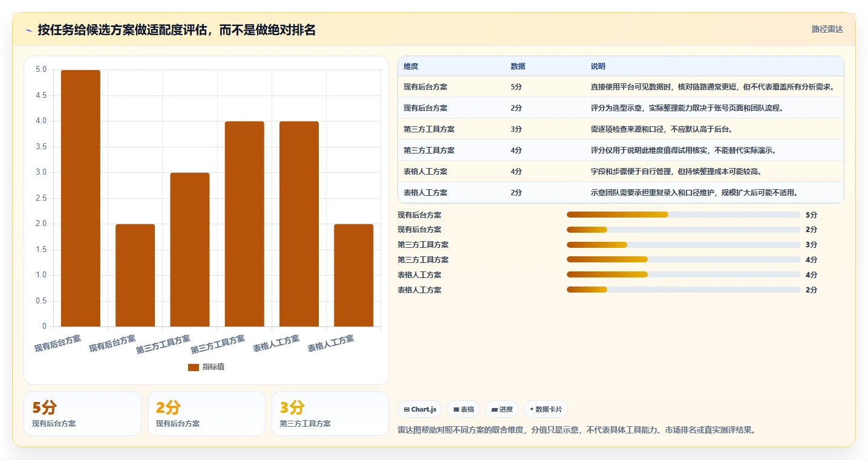The width and height of the screenshot is (868, 460).
Task: Open the 5分 现有后台方案 data card
Action: [82, 413]
